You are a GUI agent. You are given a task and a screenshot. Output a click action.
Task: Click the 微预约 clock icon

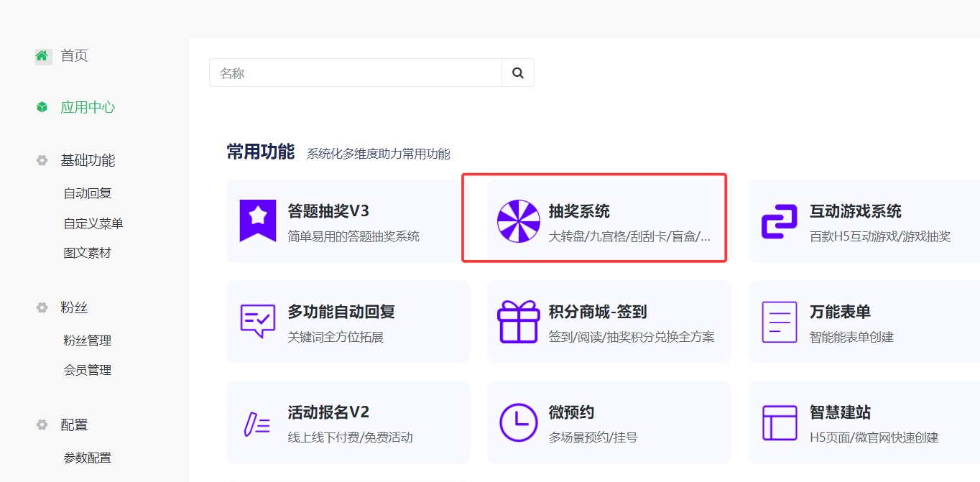point(518,422)
